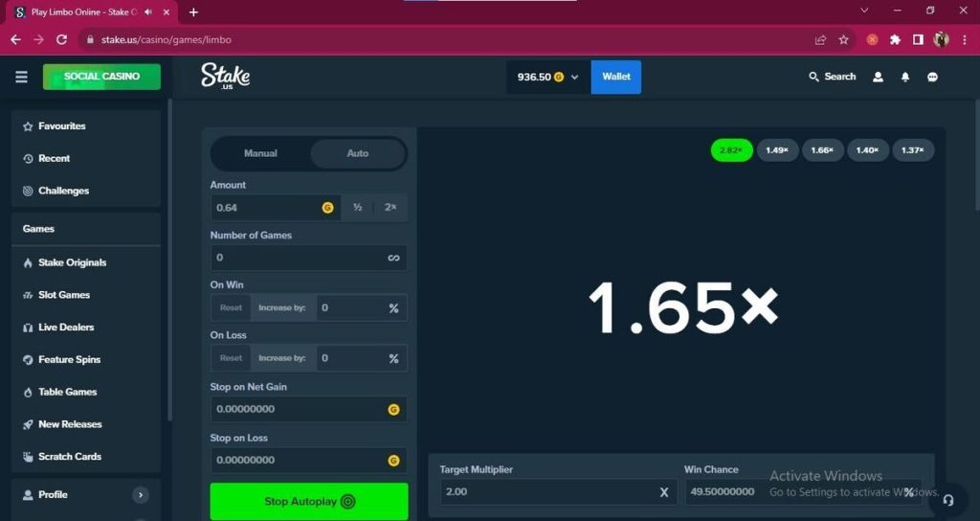Expand the balance currency dropdown
The height and width of the screenshot is (521, 980).
pos(548,77)
